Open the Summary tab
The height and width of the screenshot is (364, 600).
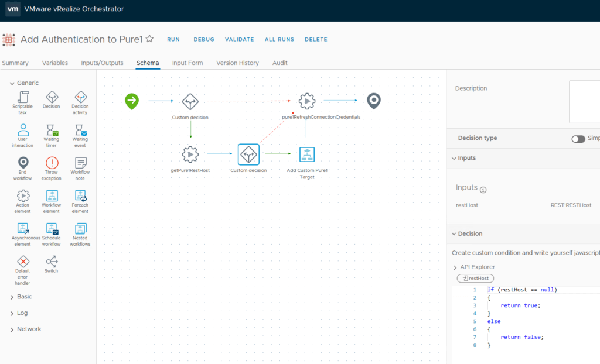(x=15, y=63)
